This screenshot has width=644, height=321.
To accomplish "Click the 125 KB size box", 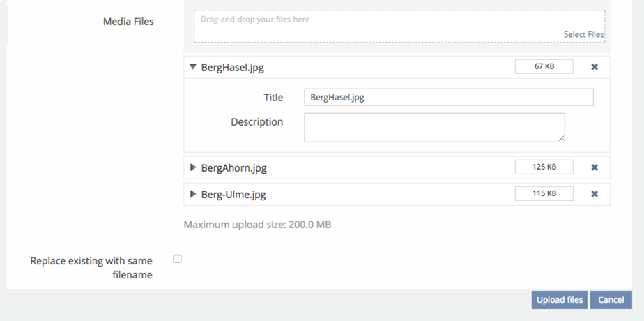I will (x=544, y=167).
